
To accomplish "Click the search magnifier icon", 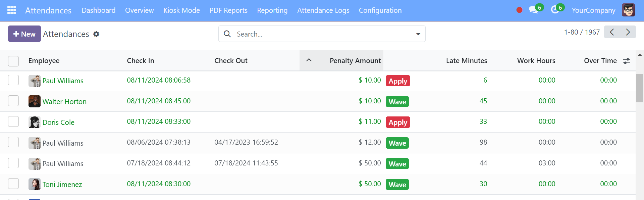I will pos(227,34).
